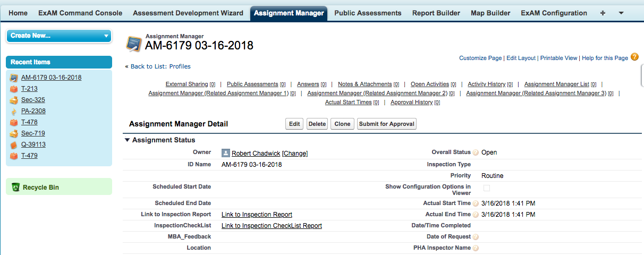
Task: Collapse the Assignment Status section
Action: click(127, 140)
